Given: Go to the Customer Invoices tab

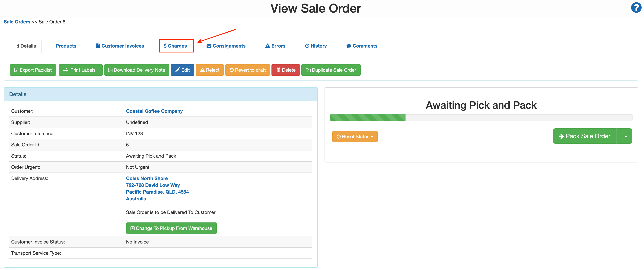Looking at the screenshot, I should pyautogui.click(x=120, y=46).
